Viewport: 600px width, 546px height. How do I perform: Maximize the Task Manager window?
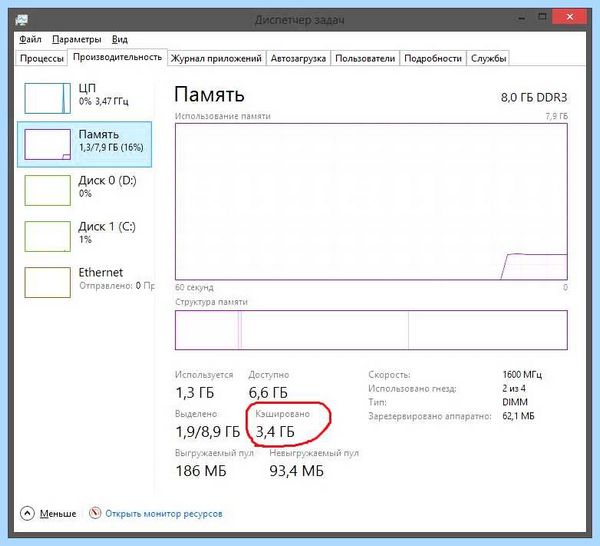[x=542, y=17]
